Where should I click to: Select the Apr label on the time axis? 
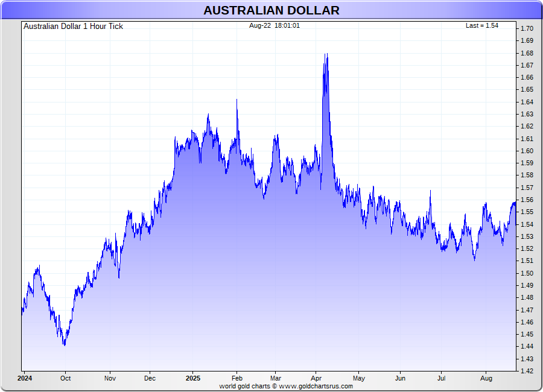tap(317, 378)
